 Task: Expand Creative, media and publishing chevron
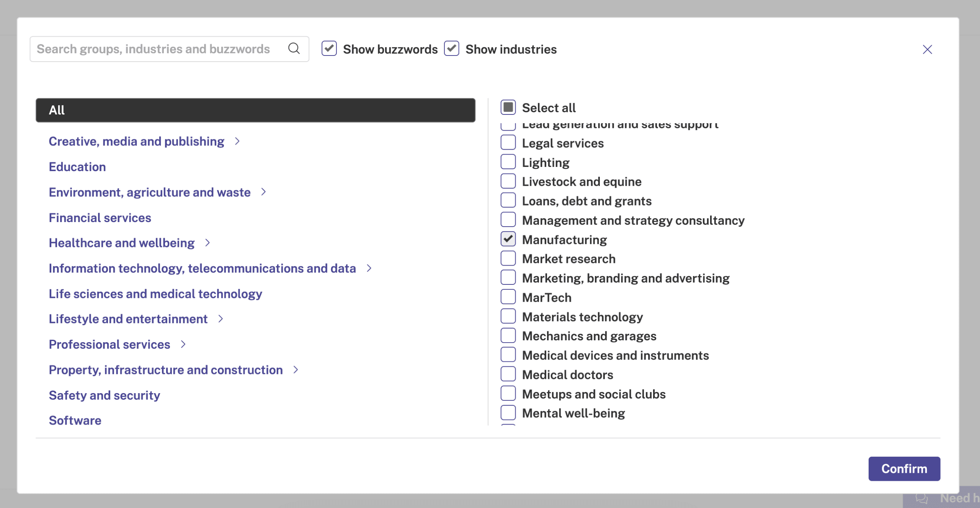coord(237,141)
